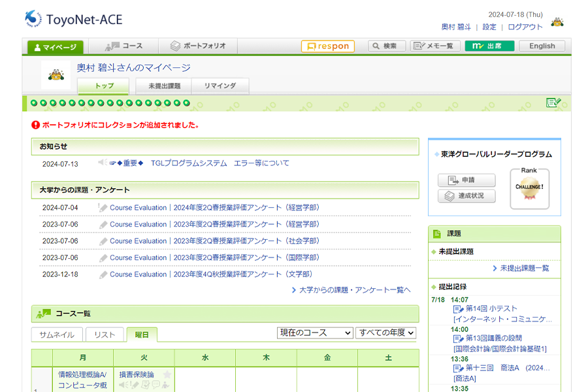Click ログアウト to log out

coord(525,27)
